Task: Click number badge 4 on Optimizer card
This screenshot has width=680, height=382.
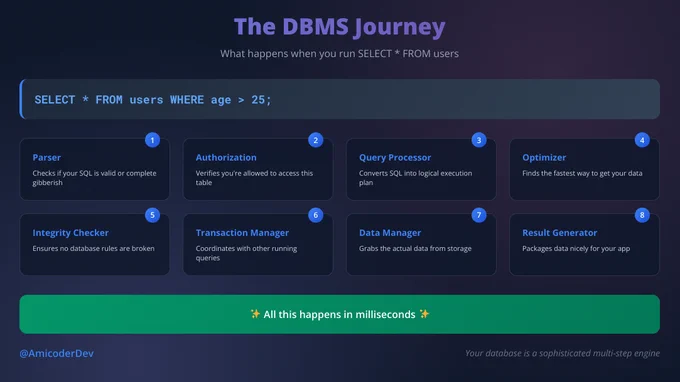Action: point(642,140)
